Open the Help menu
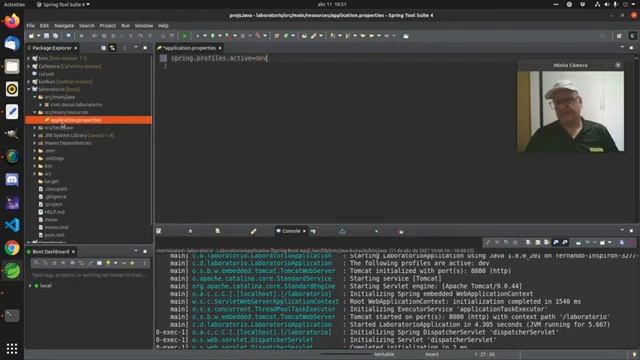The image size is (640, 360). click(x=163, y=26)
